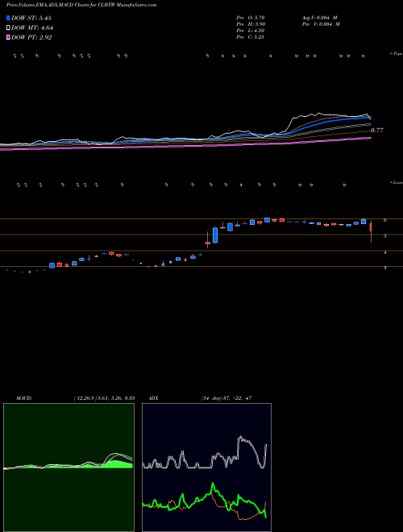Screen dimensions: 403x532
Task: Open the green MACD histogram panel
Action: tap(69, 468)
